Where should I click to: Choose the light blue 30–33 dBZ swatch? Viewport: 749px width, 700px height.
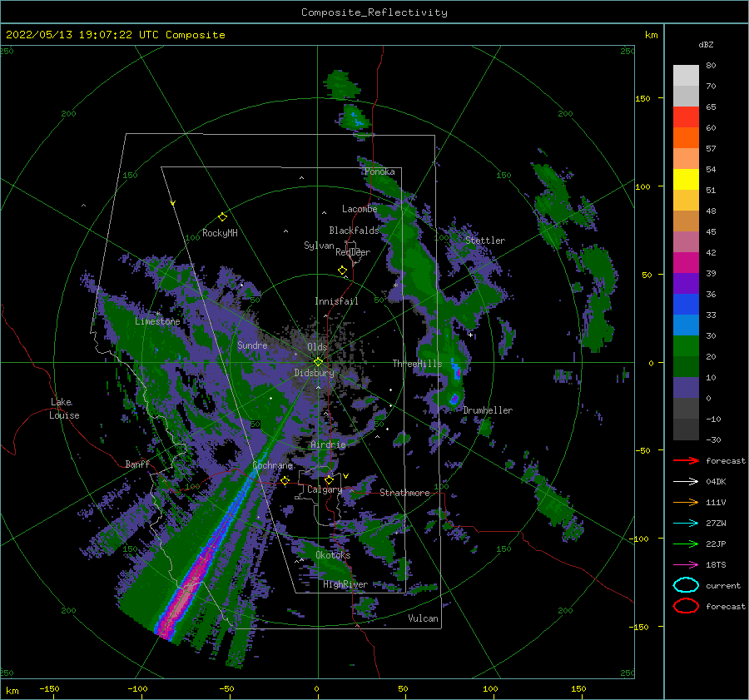coord(686,325)
